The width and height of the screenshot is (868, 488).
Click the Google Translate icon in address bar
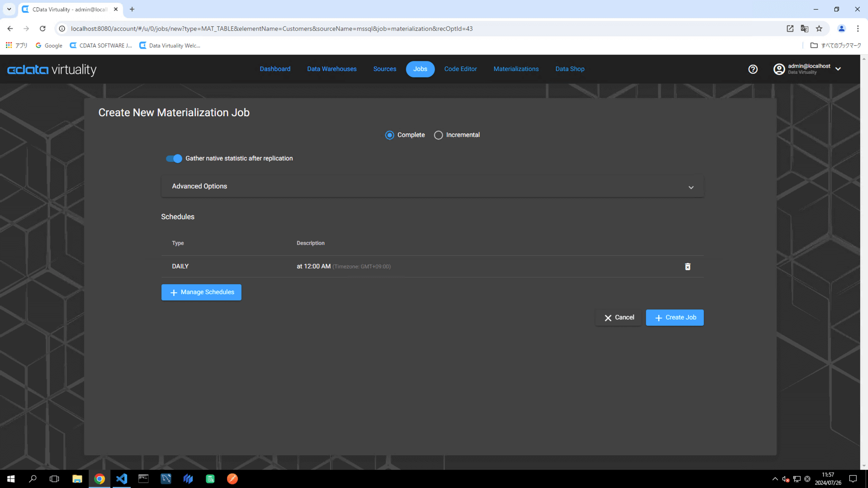coord(804,28)
